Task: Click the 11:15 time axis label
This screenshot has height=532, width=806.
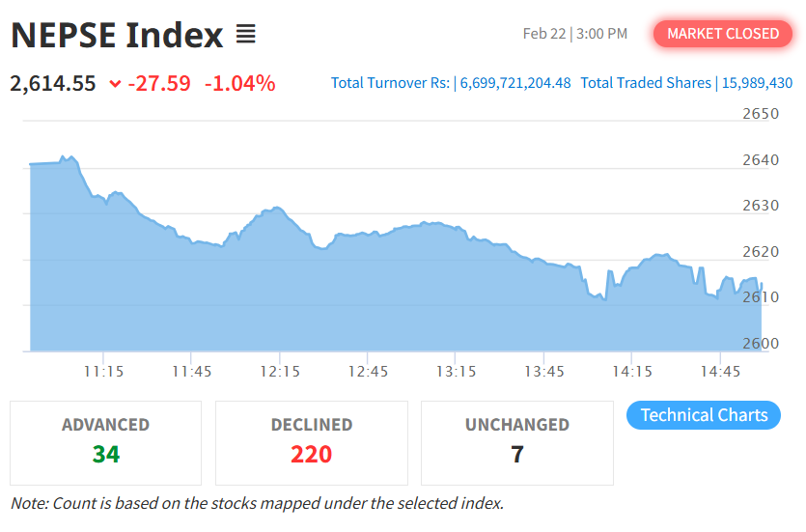Action: [103, 371]
